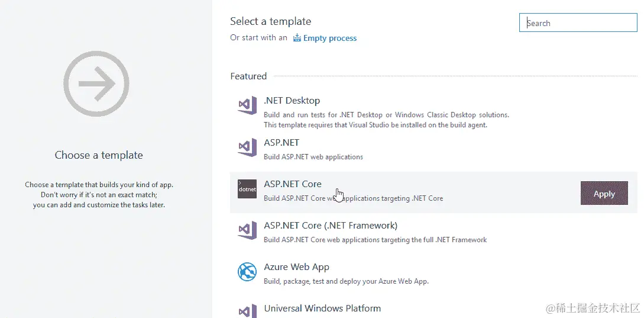Click 'Build ASP.NET web applications' description
The image size is (644, 318).
point(313,157)
